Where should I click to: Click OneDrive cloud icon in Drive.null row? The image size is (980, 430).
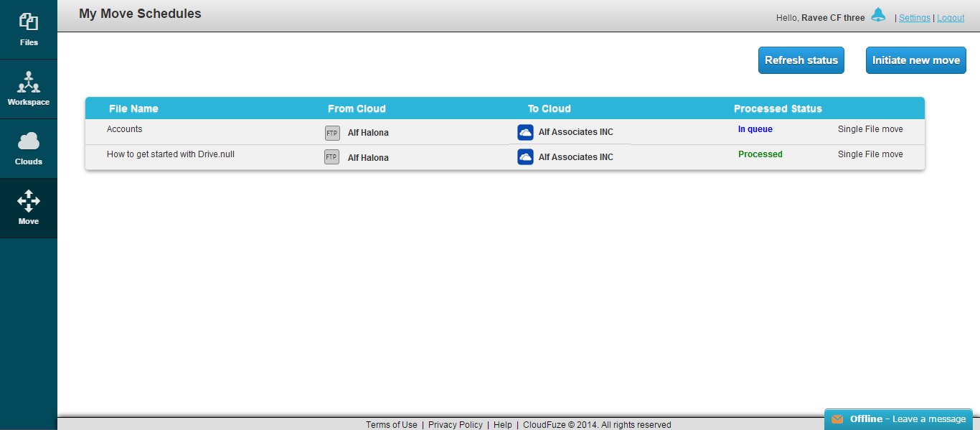coord(525,156)
